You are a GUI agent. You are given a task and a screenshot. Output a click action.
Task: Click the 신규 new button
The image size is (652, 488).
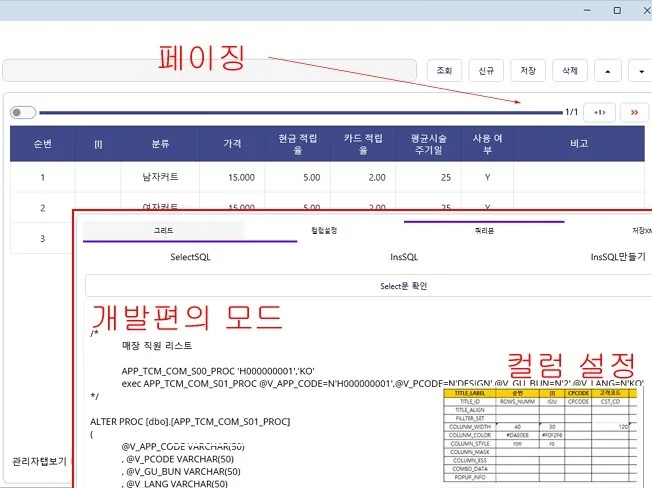pyautogui.click(x=486, y=71)
